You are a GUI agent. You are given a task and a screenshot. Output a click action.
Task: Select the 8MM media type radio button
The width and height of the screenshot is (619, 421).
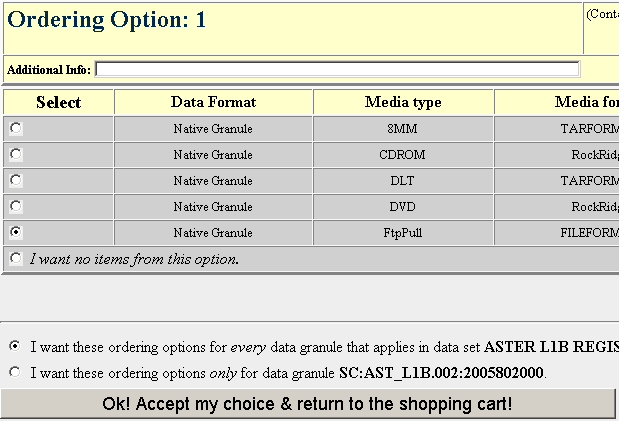tap(16, 129)
